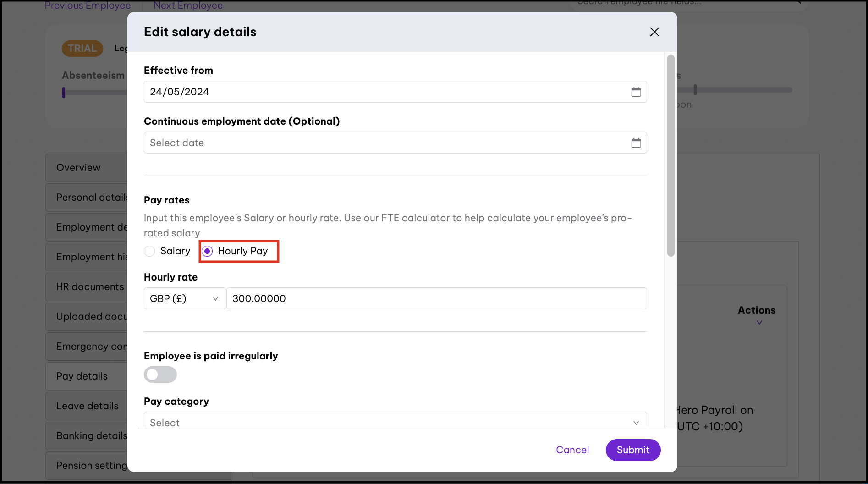This screenshot has width=868, height=484.
Task: Select the Hourly Pay radio button
Action: [x=208, y=251]
